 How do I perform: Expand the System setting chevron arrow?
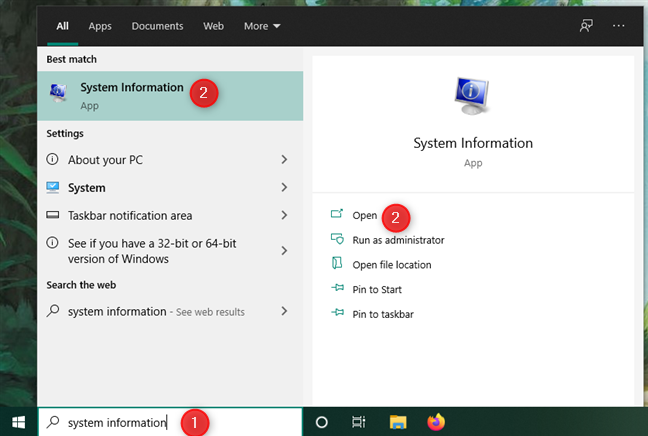point(284,187)
